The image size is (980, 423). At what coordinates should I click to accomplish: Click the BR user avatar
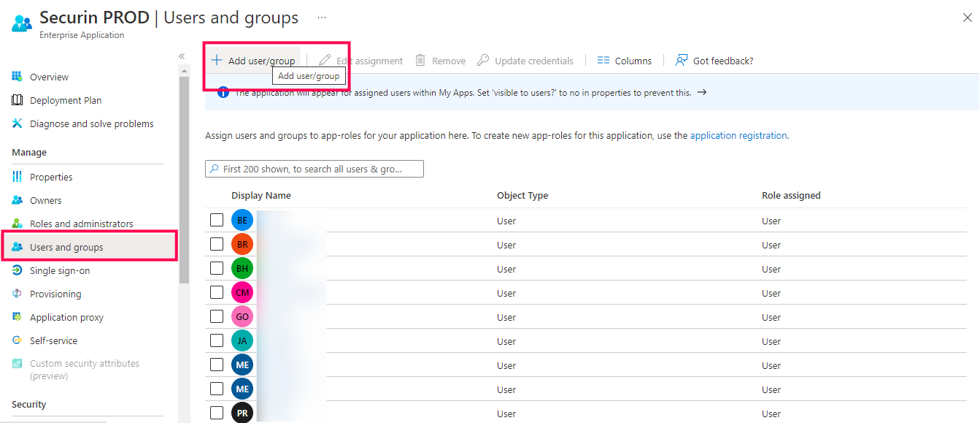(242, 245)
